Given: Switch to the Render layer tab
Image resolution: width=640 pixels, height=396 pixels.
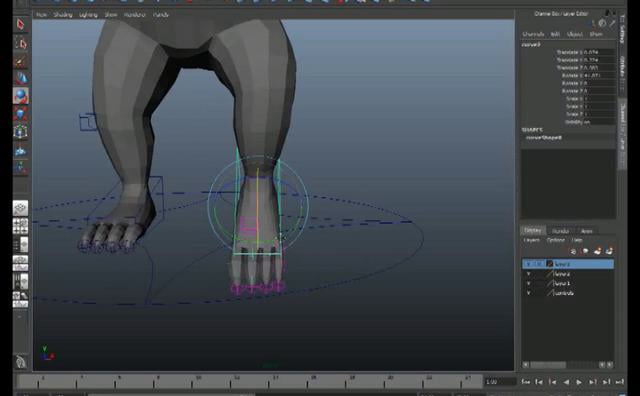Looking at the screenshot, I should click(560, 231).
